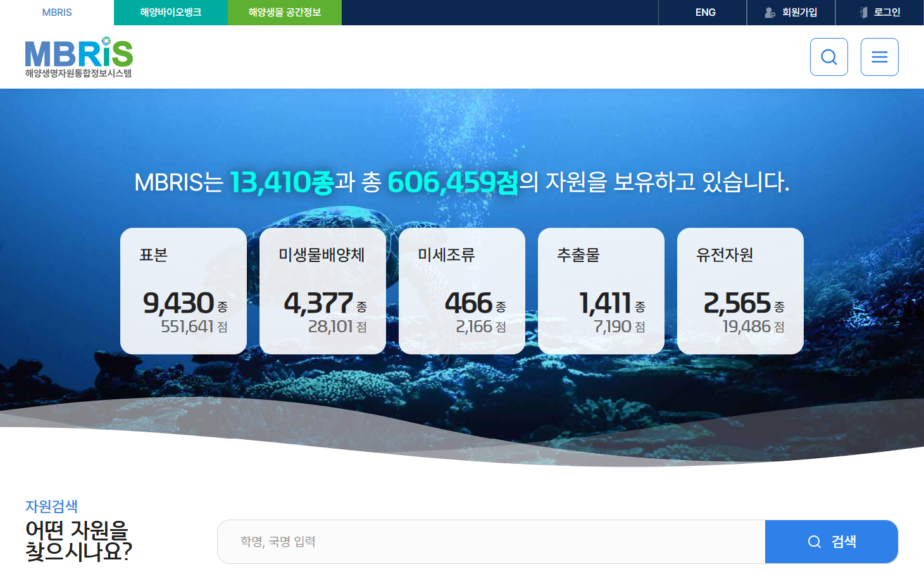Click the 606,459점 total resources figure
Screen dimensions: 924x574
point(453,182)
